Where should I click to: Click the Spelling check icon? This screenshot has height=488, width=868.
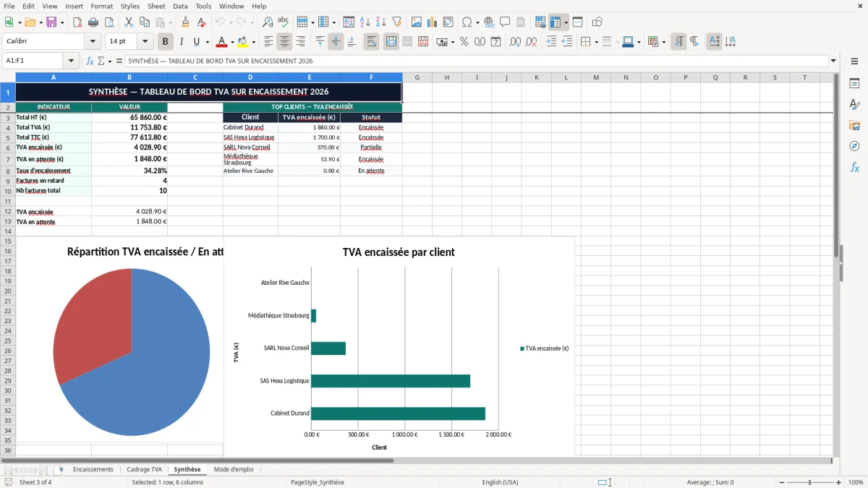[284, 22]
